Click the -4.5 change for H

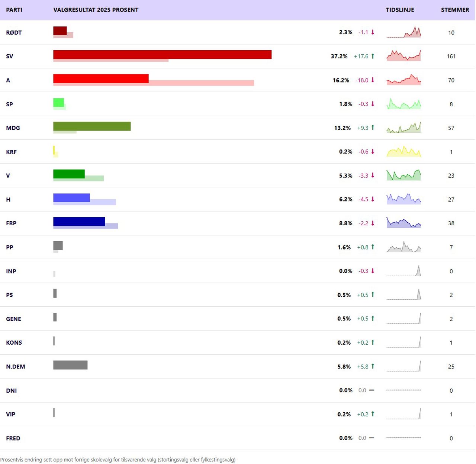pos(363,199)
